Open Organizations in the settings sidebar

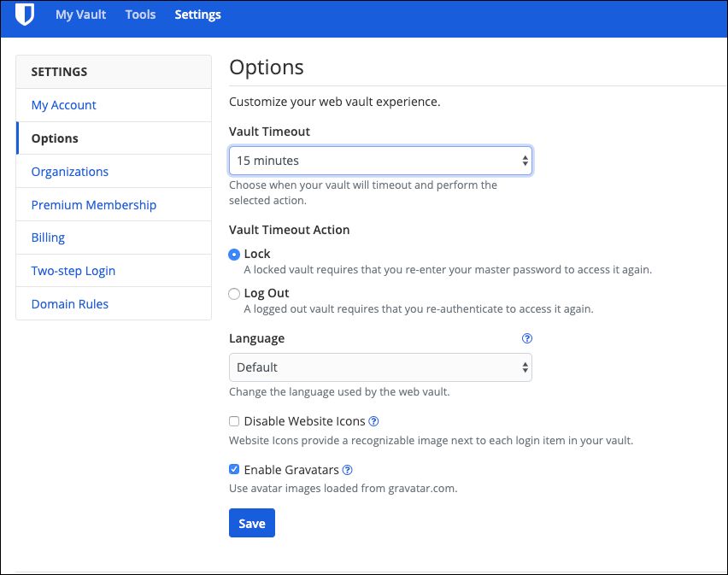point(114,171)
